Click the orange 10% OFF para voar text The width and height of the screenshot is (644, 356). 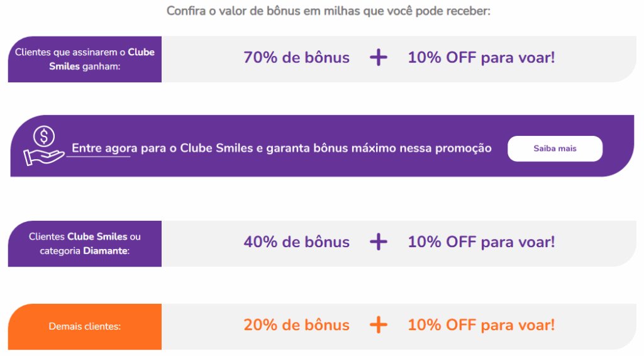click(x=481, y=325)
